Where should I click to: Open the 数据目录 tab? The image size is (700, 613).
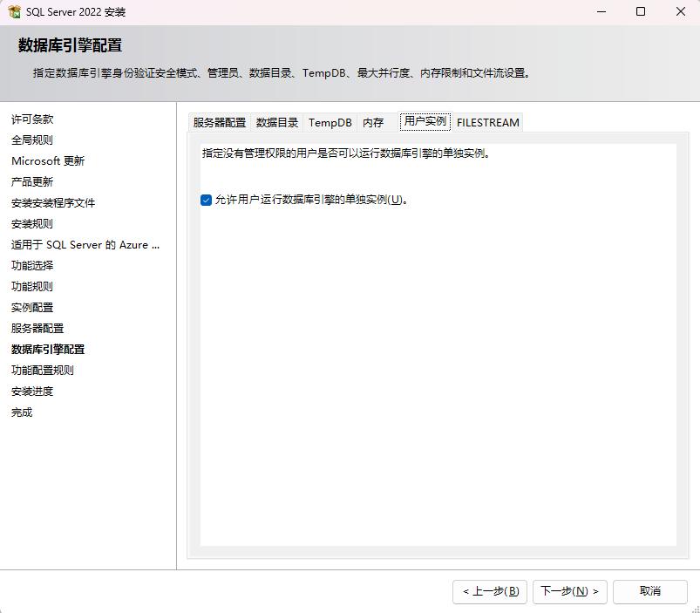(277, 123)
